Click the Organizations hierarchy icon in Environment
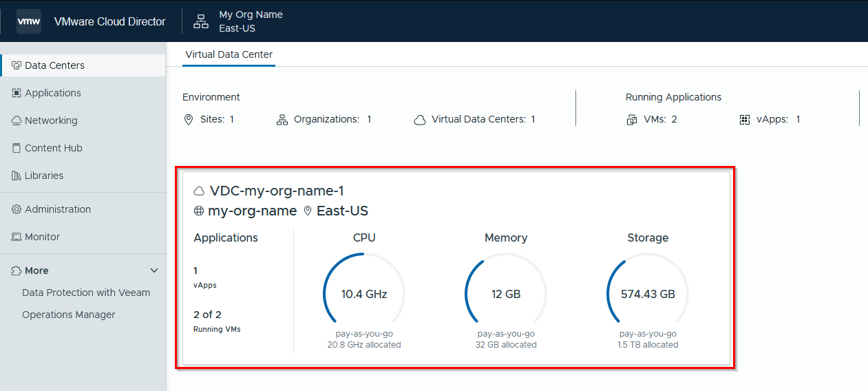The image size is (868, 391). click(282, 120)
